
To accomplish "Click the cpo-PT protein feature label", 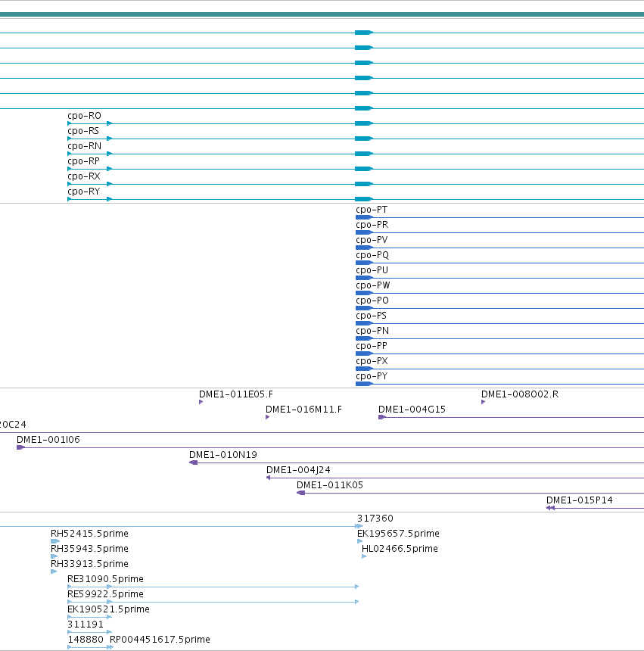I will (372, 210).
